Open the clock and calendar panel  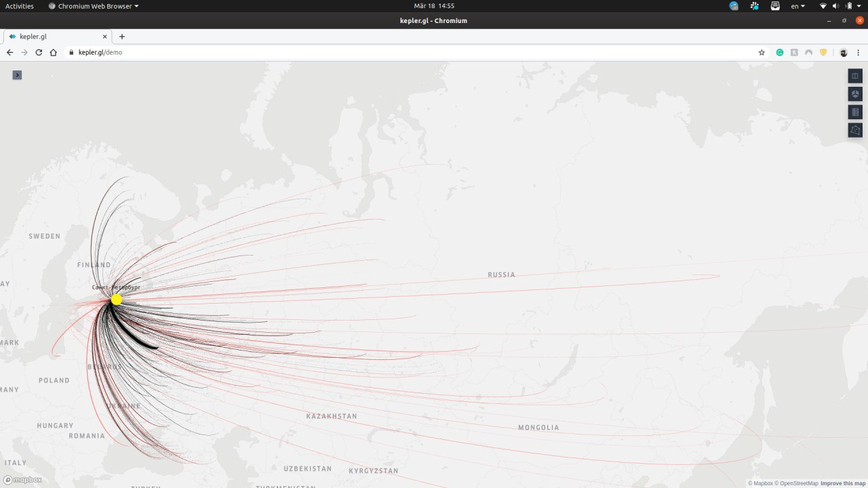(434, 6)
